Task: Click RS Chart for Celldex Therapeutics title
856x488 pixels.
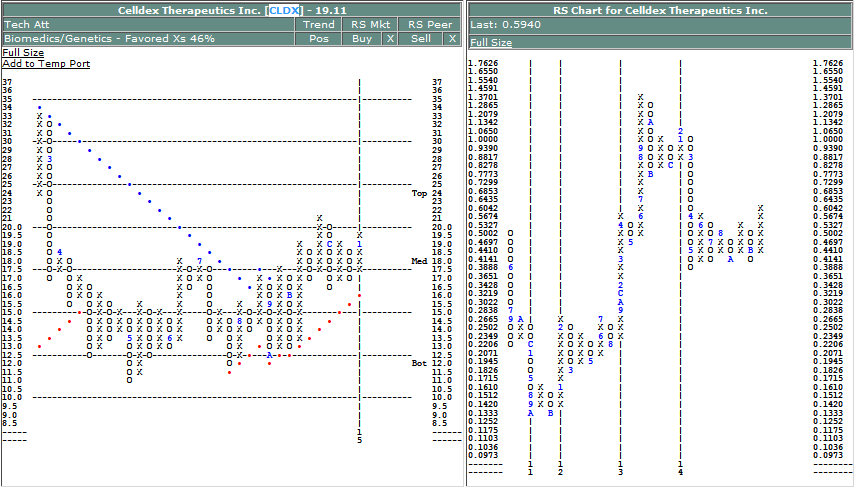Action: pyautogui.click(x=660, y=10)
